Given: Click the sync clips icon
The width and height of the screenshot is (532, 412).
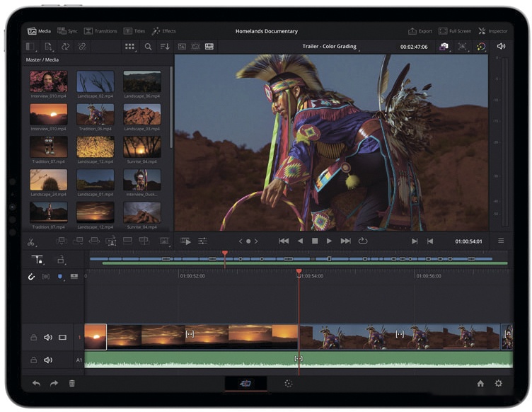Looking at the screenshot, I should tap(66, 47).
